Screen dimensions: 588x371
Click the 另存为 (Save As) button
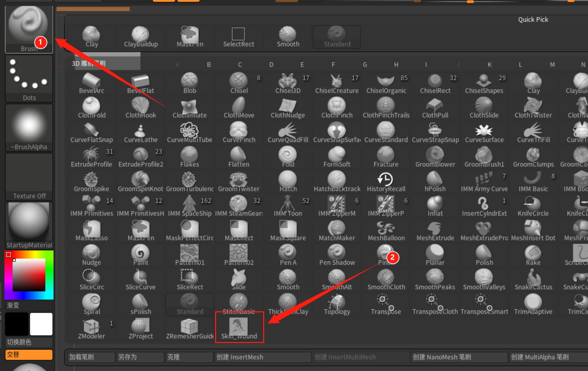[140, 357]
